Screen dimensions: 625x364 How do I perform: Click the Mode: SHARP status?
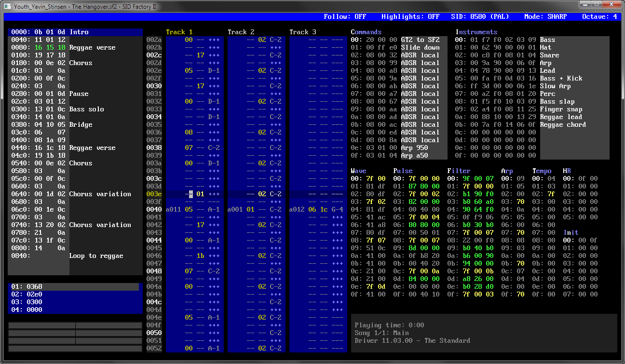pos(545,16)
